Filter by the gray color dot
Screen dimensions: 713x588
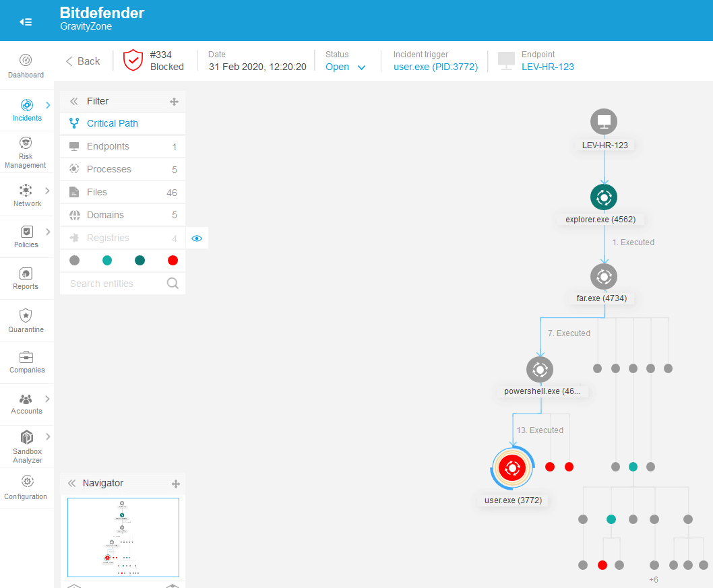click(75, 261)
